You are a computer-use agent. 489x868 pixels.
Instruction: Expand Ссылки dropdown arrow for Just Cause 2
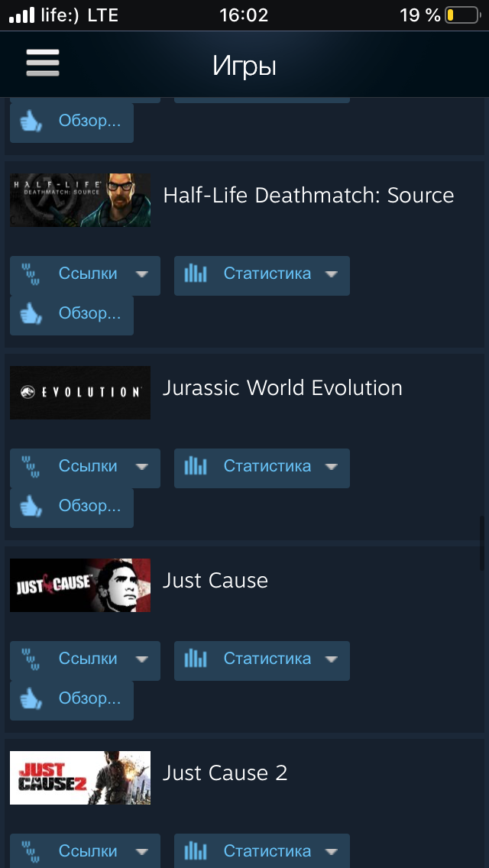tap(142, 851)
